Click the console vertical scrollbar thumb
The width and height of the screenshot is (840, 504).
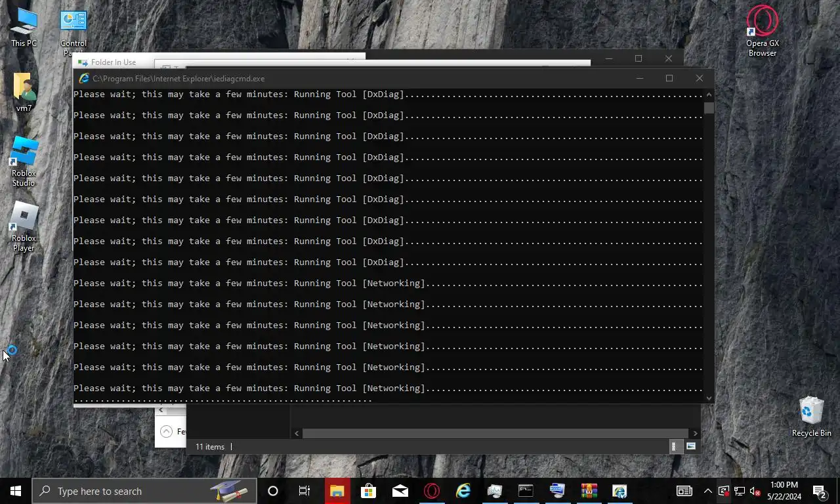click(709, 108)
